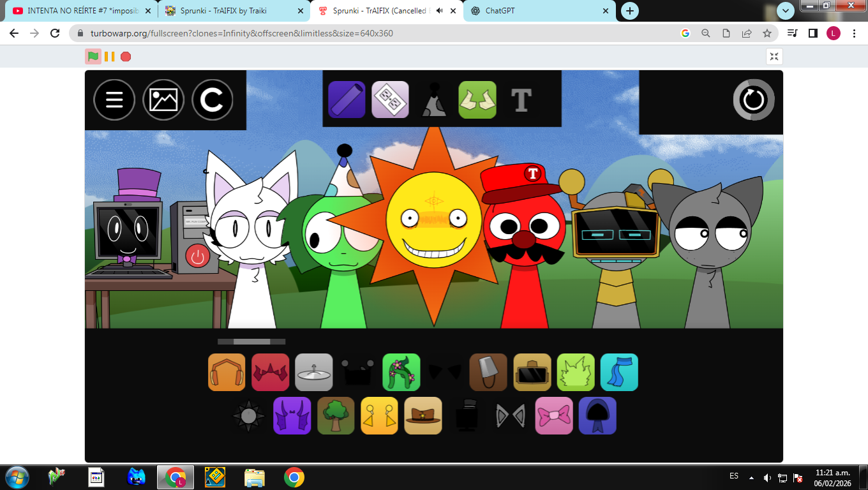
Task: Pause the project with the orange pause button
Action: 109,56
